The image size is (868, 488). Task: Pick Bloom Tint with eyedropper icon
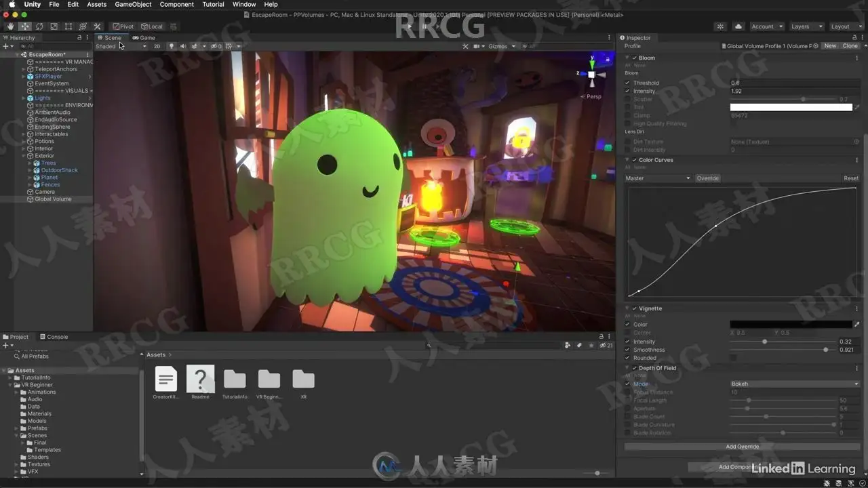coord(856,107)
